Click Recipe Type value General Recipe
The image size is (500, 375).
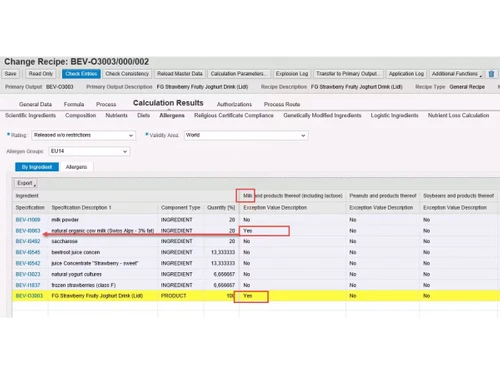tap(467, 87)
